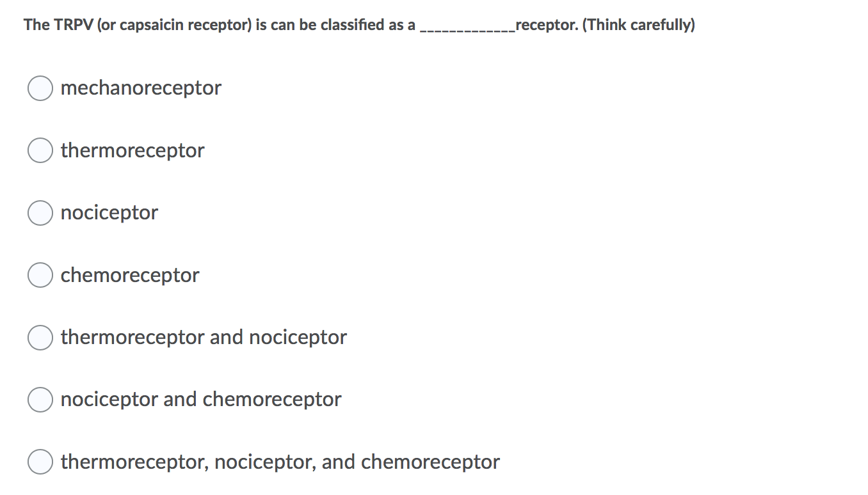Screen dimensions: 868x495
Task: Click the nociceptor answer text
Action: click(x=109, y=212)
